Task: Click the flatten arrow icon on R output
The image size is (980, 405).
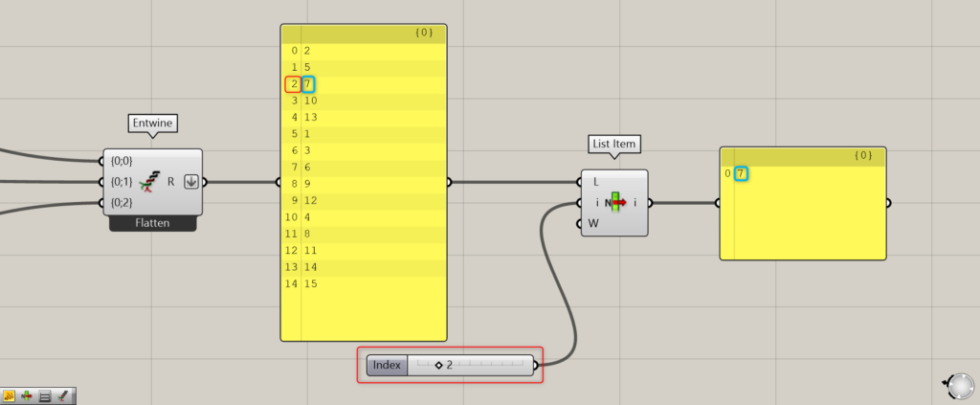Action: (191, 182)
